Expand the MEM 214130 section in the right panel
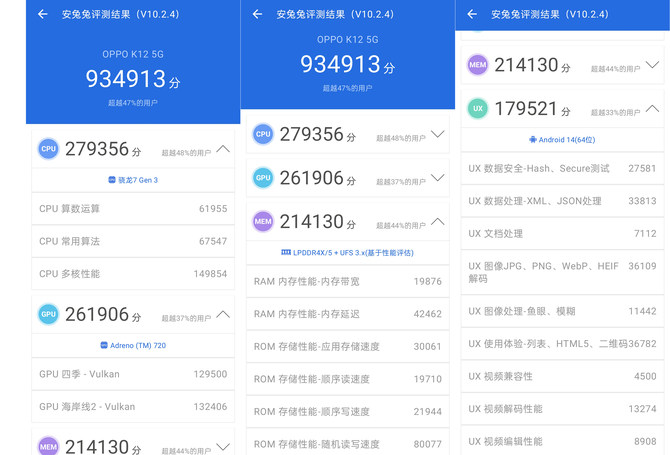 (652, 65)
